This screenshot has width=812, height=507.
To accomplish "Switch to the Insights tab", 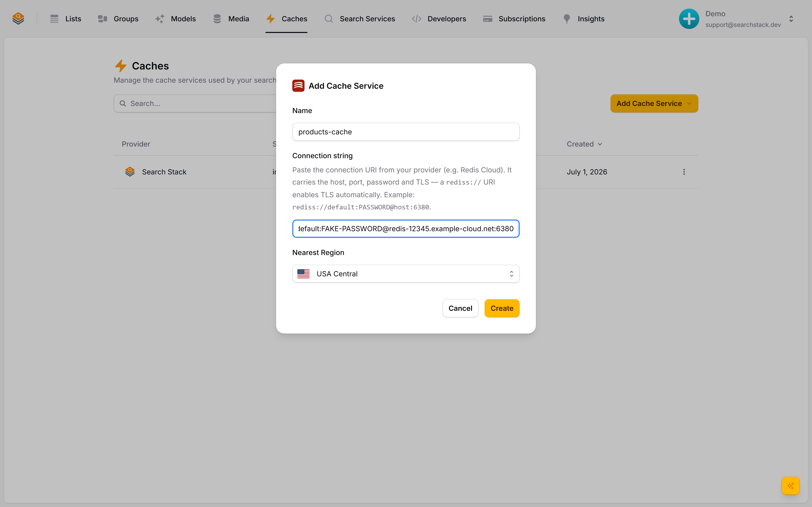I will point(584,19).
